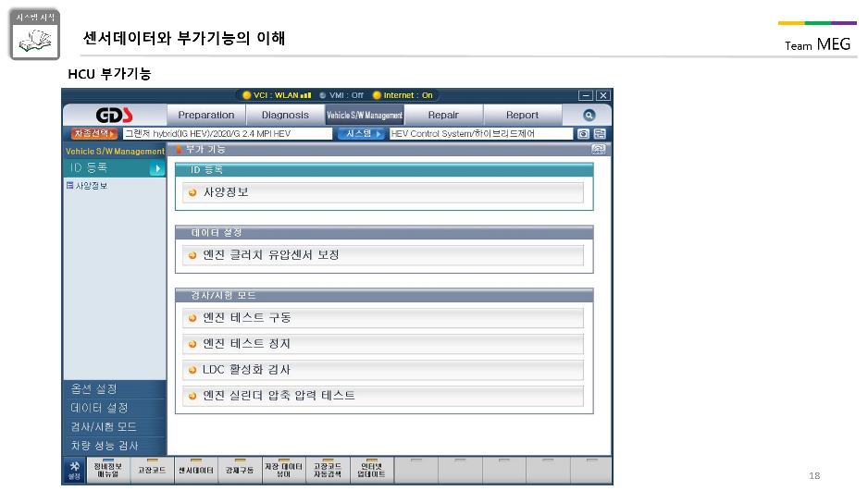Click the 시스템 system button
Viewport: 868px width, 503px height.
click(361, 133)
